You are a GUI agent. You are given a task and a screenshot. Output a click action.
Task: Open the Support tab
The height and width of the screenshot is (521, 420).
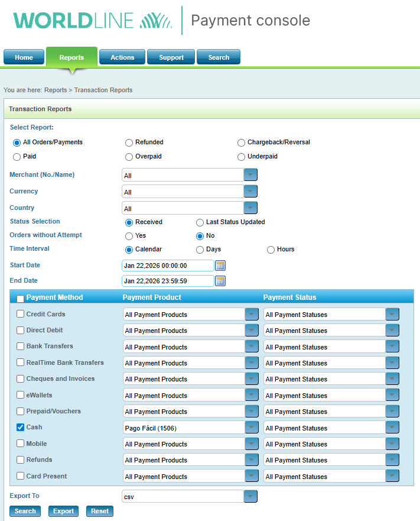pyautogui.click(x=171, y=57)
